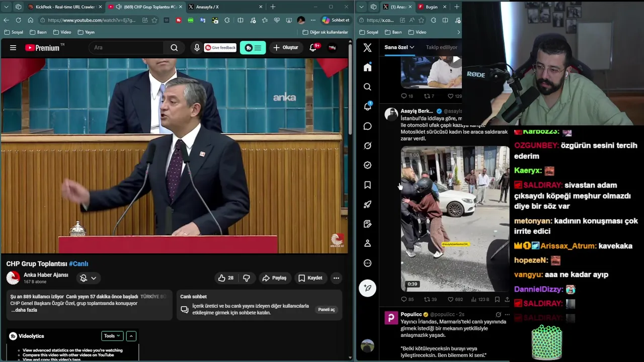Switch to Takip ediliyor timeline tab
Viewport: 644px width, 362px height.
point(442,47)
